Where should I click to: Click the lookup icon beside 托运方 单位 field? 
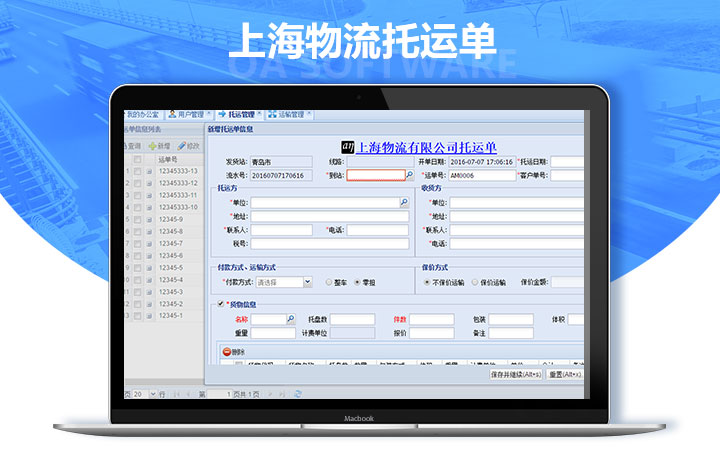click(404, 202)
